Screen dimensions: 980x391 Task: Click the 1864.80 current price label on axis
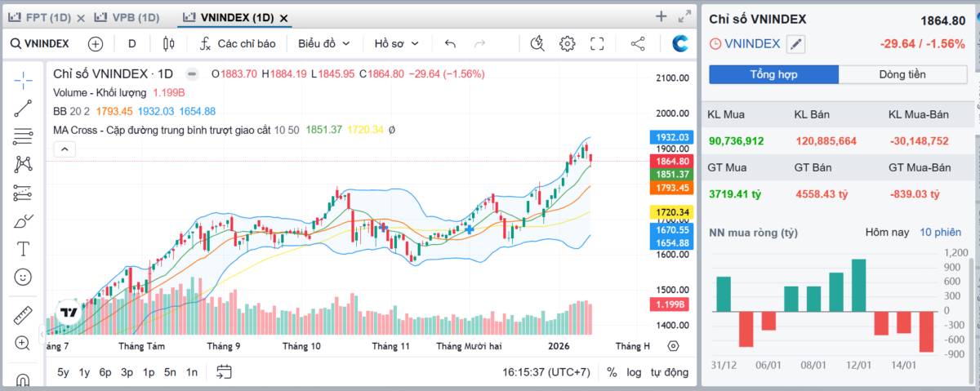(x=671, y=162)
